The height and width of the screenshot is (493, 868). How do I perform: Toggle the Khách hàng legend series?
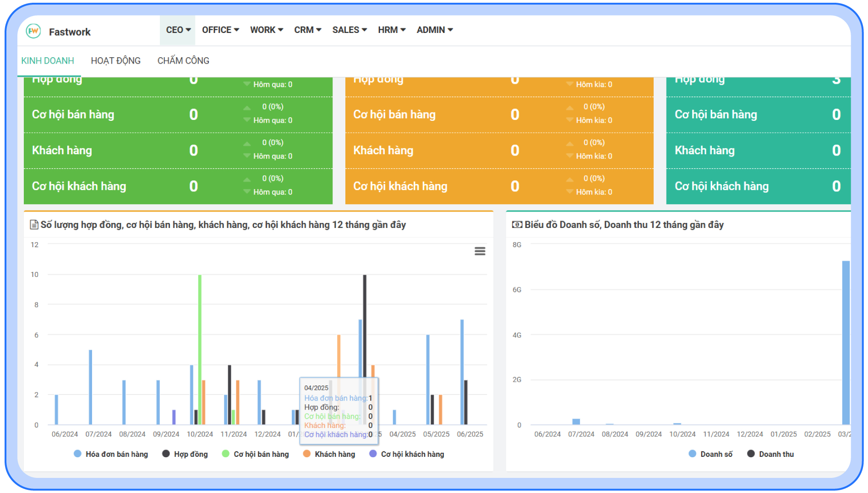pyautogui.click(x=329, y=454)
